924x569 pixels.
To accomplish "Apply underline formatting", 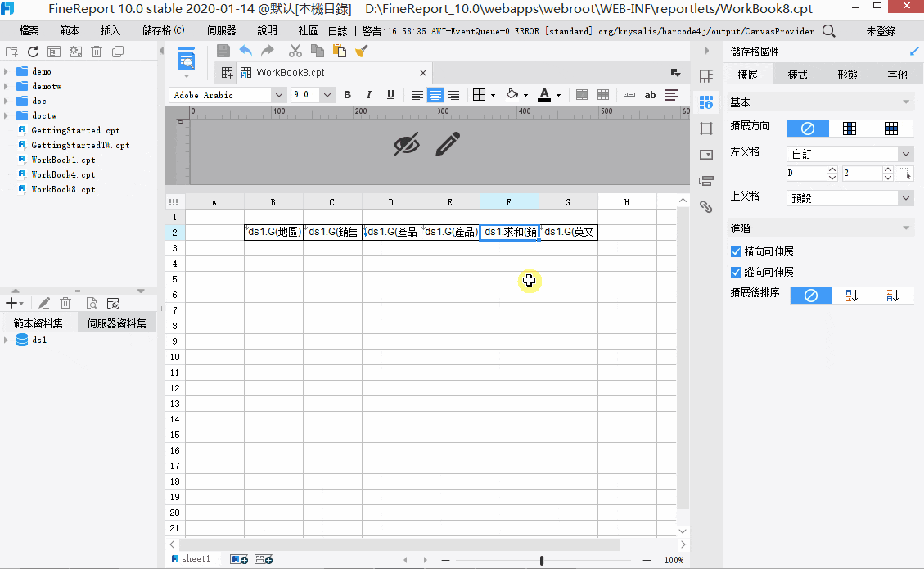I will tap(390, 95).
